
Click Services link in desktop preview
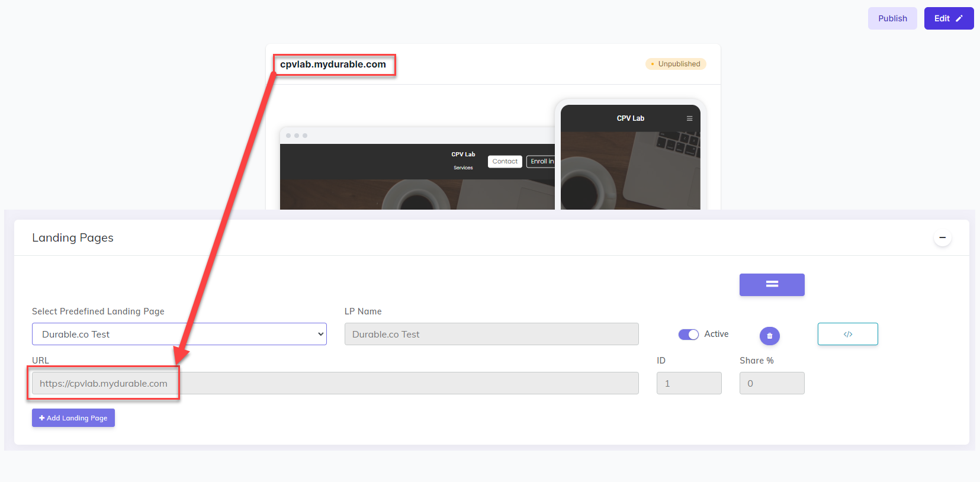coord(463,168)
